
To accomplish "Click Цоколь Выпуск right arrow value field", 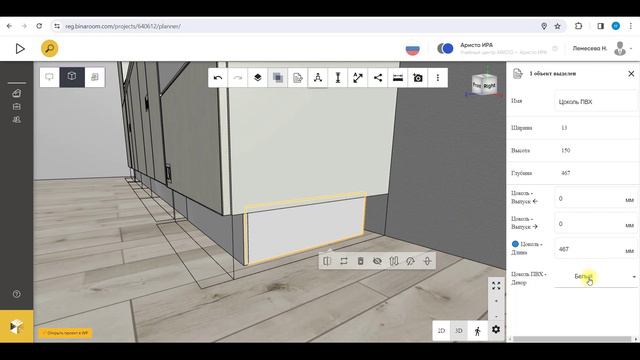I will [595, 224].
